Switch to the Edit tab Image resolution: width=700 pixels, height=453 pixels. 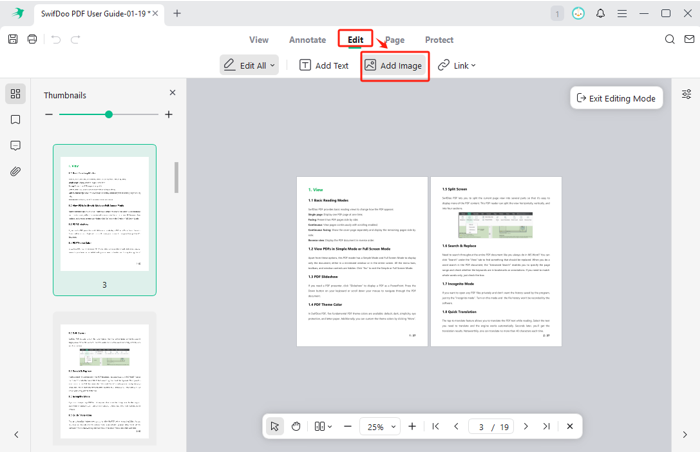[355, 40]
